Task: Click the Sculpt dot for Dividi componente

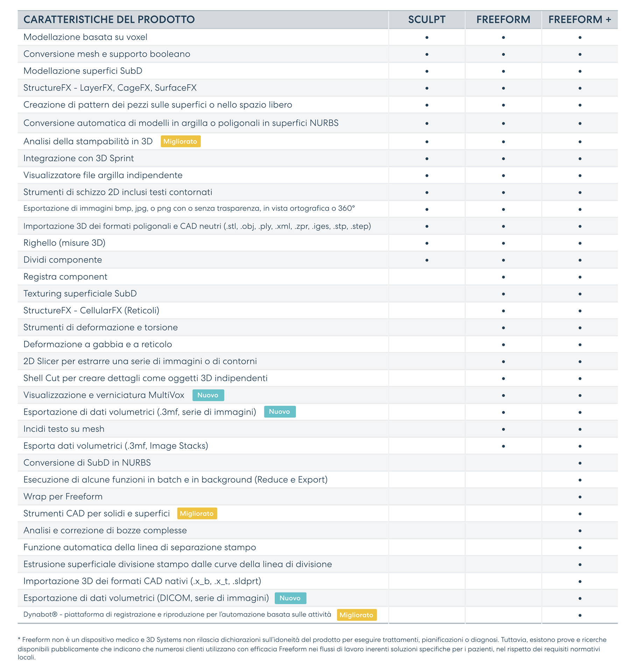Action: pos(427,260)
